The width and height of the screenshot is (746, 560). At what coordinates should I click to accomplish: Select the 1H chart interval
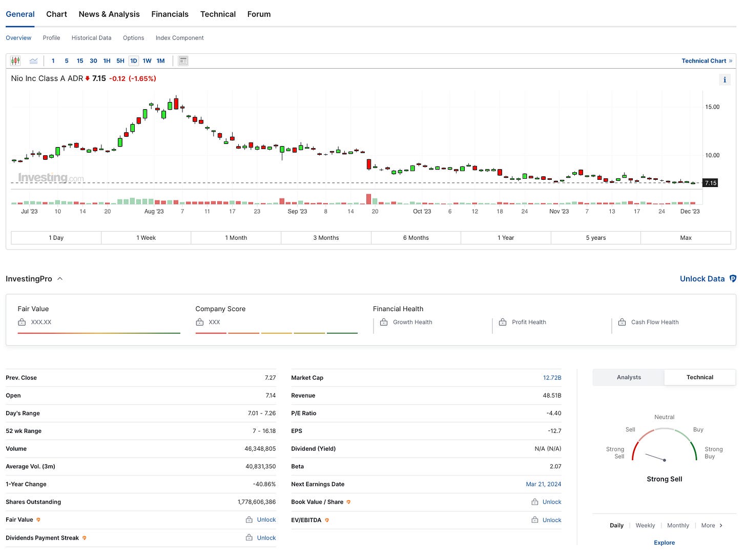(x=107, y=61)
